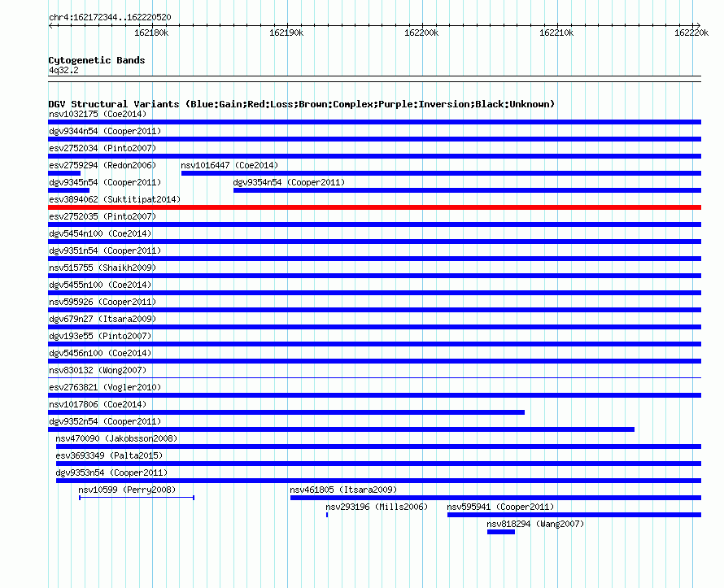Screen dimensions: 724x588
Task: Click the esv3693349 (Palta2015) label
Action: (109, 455)
